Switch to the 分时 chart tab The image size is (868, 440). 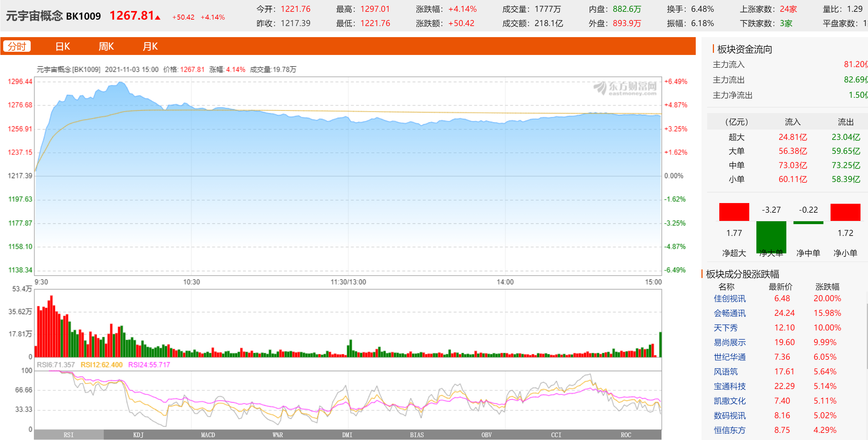point(17,46)
